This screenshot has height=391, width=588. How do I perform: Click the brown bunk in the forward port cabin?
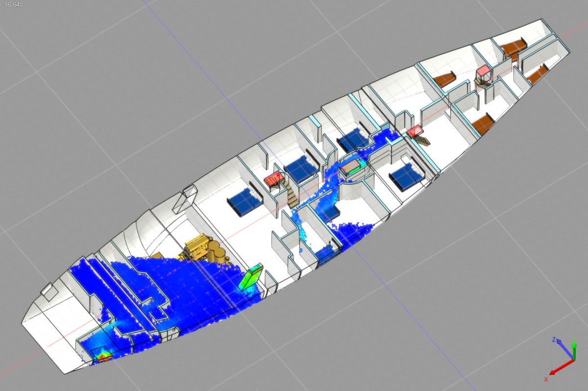445,79
